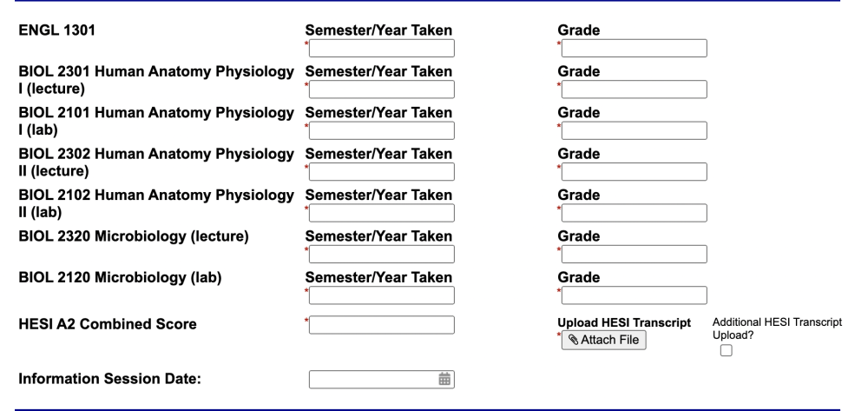
Task: Select BIOL 2120 Microbiology lab Grade field
Action: tap(634, 295)
